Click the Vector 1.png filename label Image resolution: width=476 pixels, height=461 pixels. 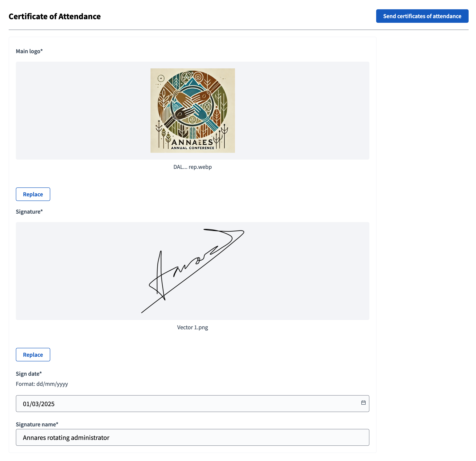tap(192, 327)
